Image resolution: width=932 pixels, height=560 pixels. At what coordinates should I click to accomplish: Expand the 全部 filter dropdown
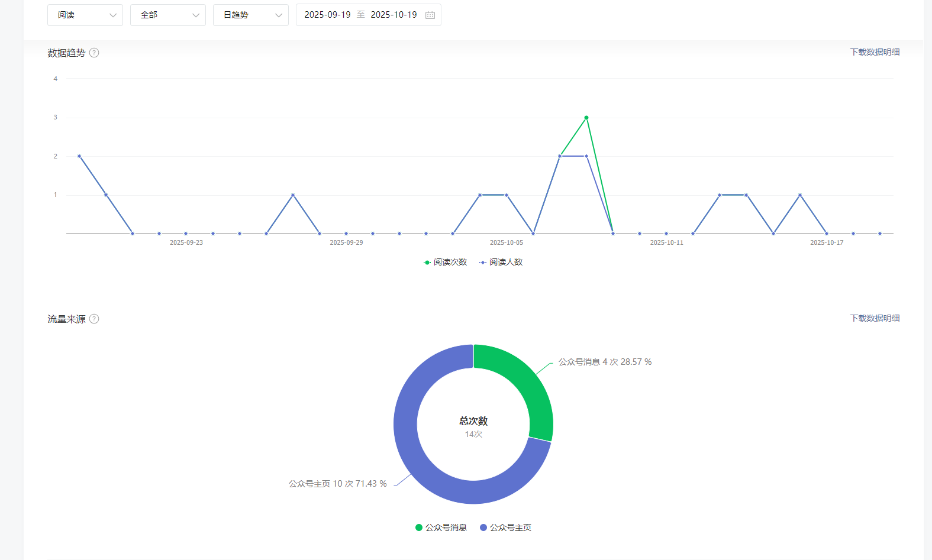pos(168,15)
